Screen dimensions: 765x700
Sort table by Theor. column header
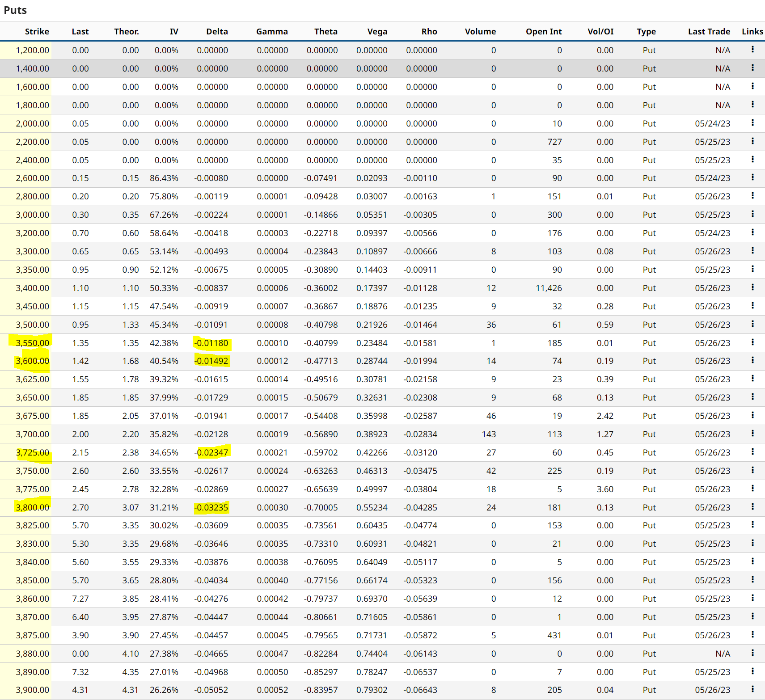tap(127, 31)
